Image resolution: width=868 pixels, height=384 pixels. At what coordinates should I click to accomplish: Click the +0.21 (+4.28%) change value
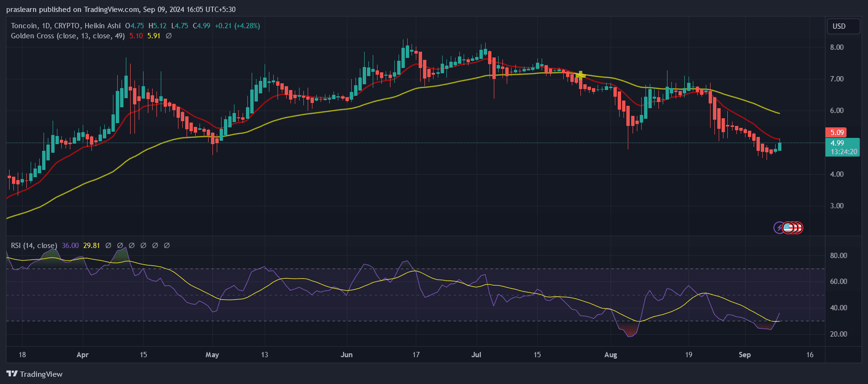[237, 26]
